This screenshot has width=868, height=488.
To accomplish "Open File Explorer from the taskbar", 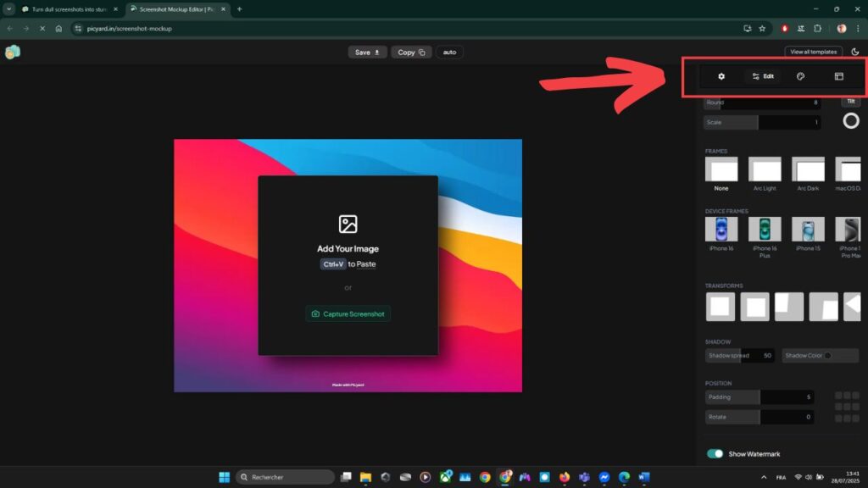I will [x=365, y=477].
